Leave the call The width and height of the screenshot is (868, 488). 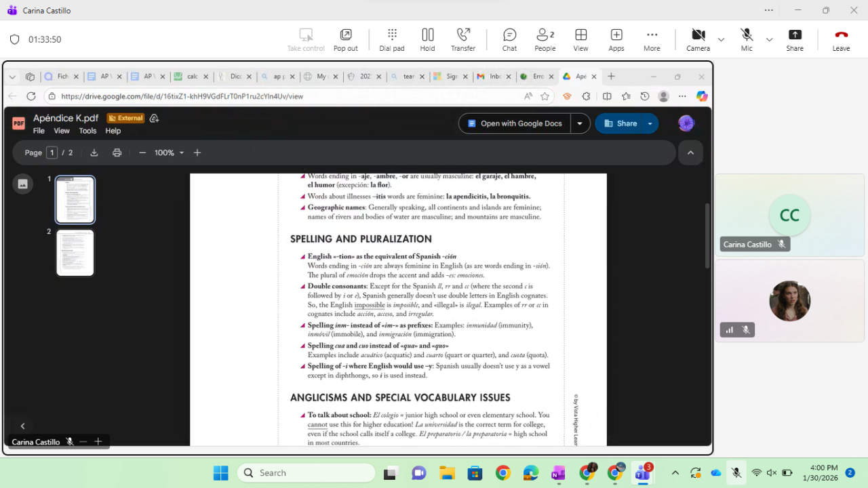[x=841, y=39]
